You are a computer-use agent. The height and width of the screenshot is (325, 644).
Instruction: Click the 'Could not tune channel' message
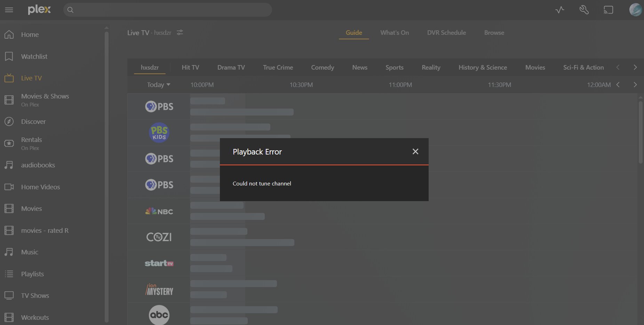(262, 183)
